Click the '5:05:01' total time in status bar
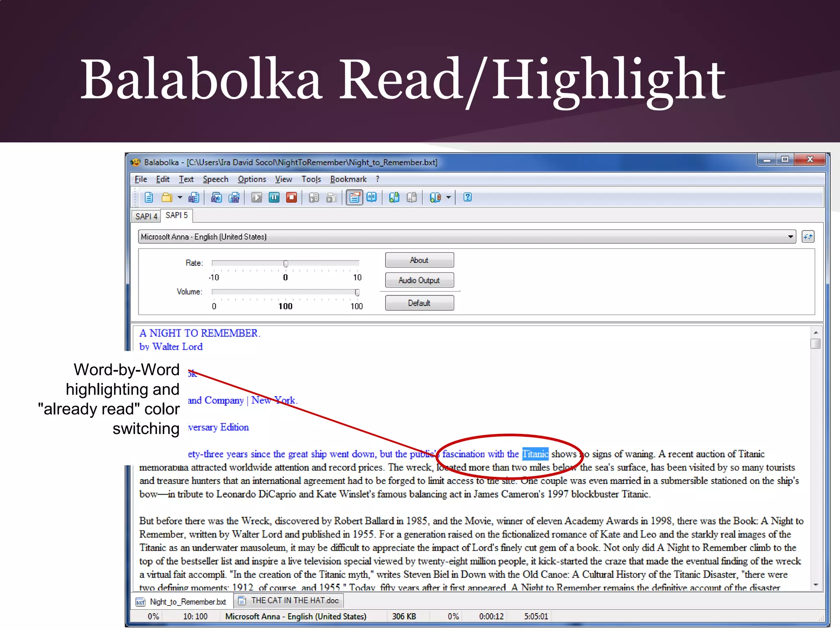The width and height of the screenshot is (840, 630). (x=536, y=616)
